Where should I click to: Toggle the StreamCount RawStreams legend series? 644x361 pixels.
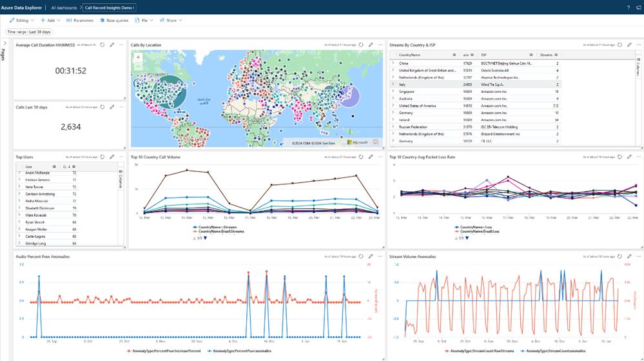click(480, 351)
